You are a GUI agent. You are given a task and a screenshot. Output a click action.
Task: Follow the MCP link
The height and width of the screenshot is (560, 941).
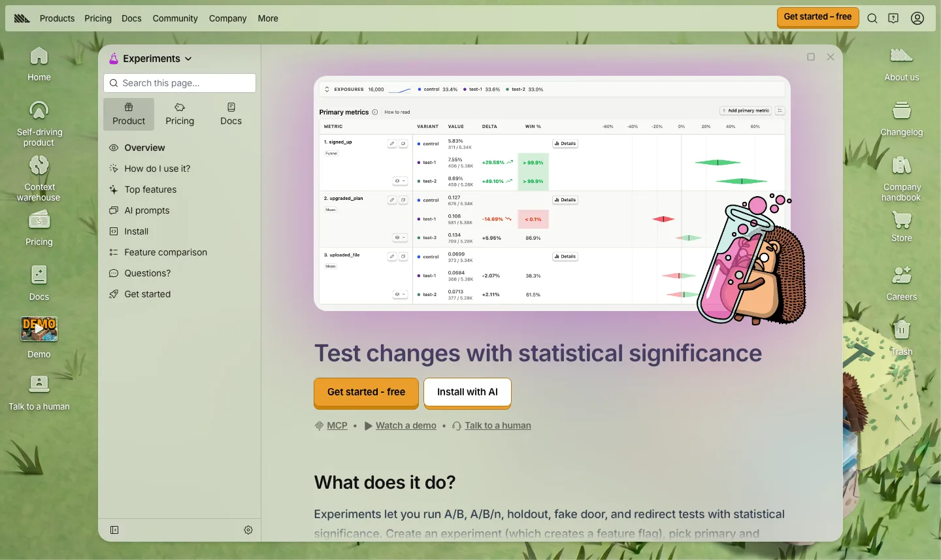click(x=337, y=425)
